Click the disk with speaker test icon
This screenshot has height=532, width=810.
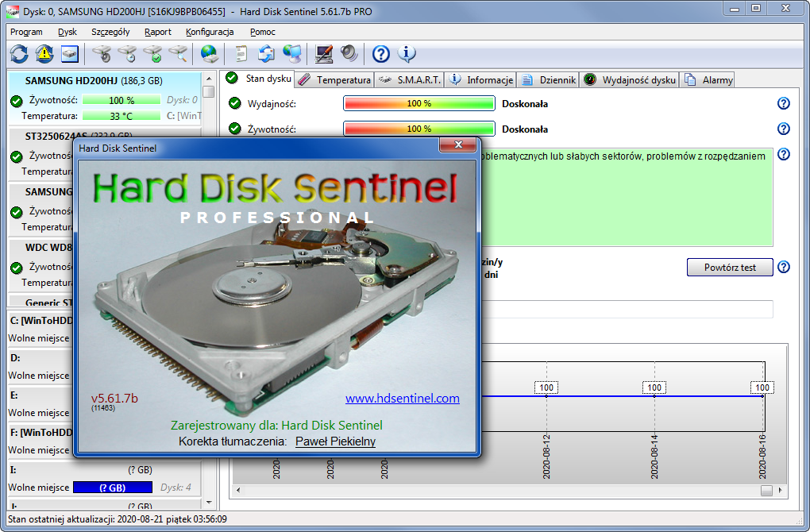tap(102, 54)
